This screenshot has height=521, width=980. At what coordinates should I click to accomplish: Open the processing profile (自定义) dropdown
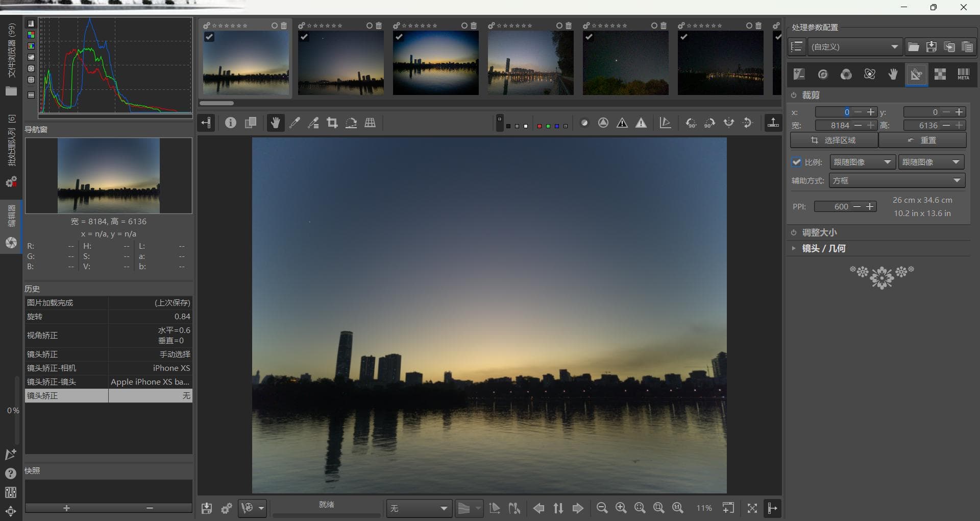point(855,47)
